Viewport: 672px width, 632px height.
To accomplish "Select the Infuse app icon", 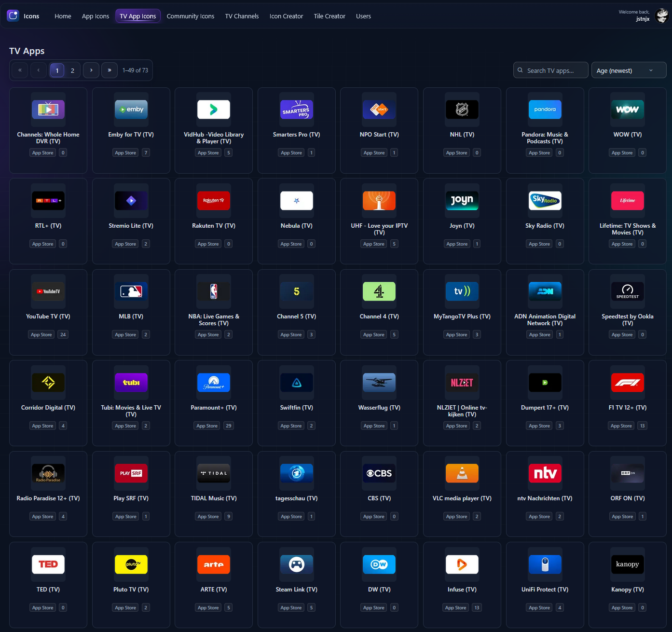I will click(x=462, y=564).
